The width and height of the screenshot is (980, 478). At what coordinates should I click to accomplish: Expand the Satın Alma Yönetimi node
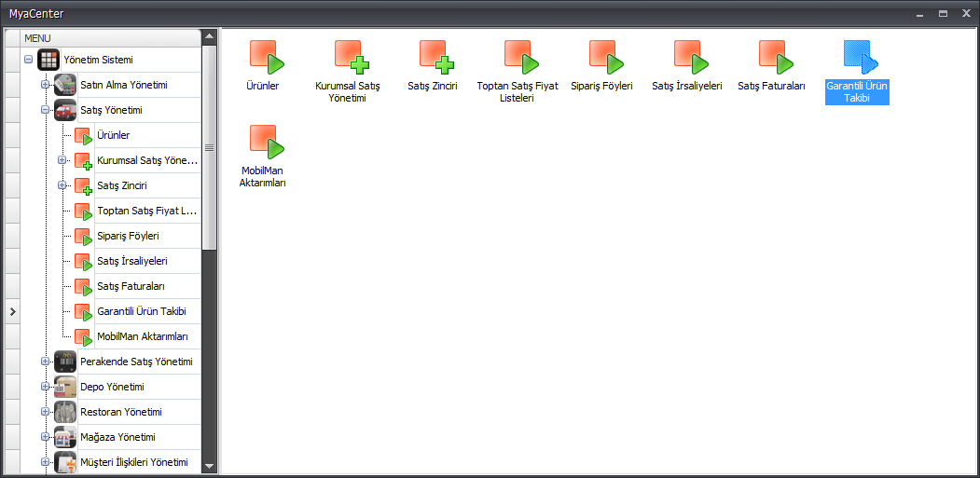coord(45,85)
